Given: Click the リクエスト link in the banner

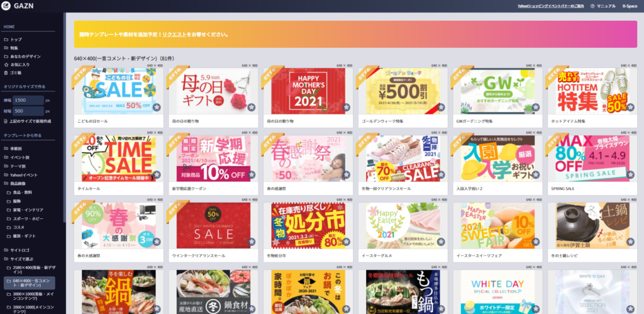Looking at the screenshot, I should 174,35.
